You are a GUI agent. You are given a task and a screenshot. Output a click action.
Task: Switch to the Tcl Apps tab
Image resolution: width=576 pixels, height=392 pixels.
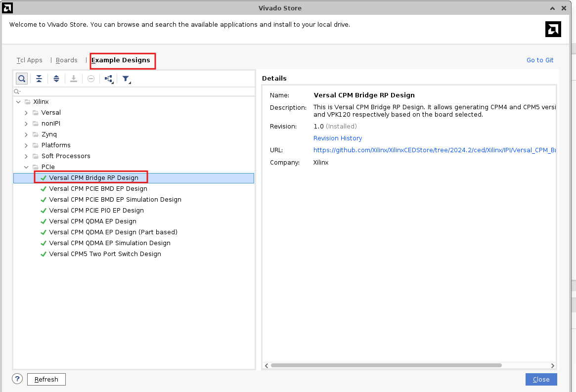coord(30,60)
